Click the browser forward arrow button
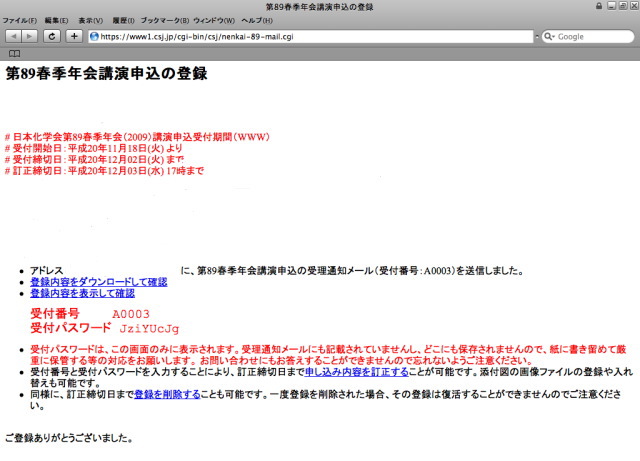Viewport: 640px width, 461px height. click(x=29, y=36)
